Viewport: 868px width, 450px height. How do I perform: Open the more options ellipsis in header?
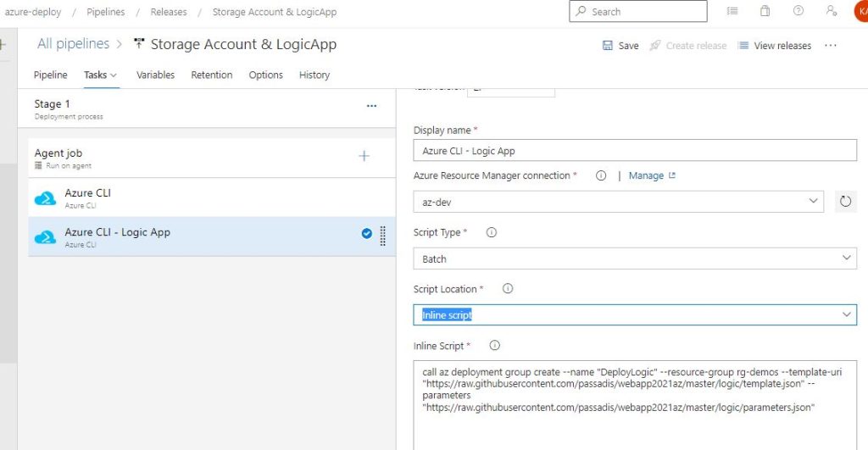coord(831,46)
